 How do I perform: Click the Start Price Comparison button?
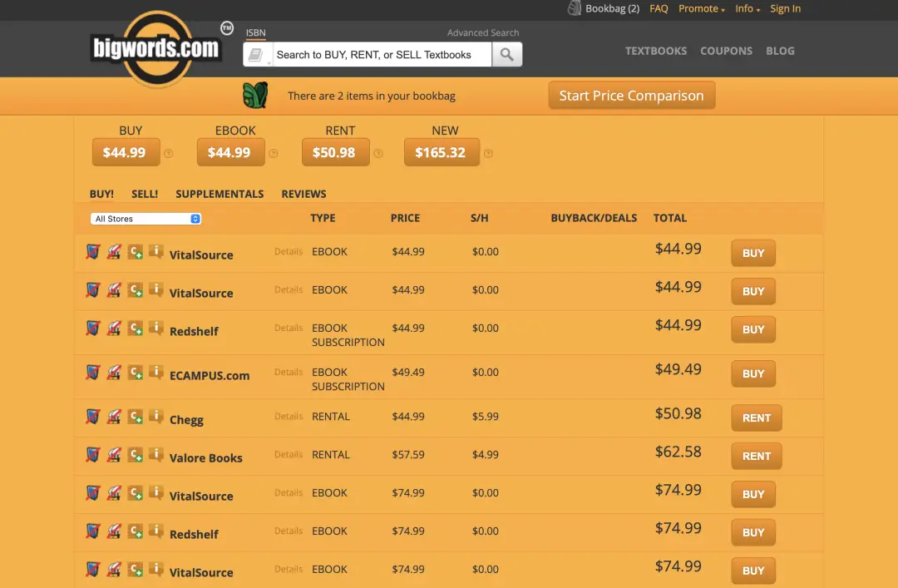tap(632, 95)
